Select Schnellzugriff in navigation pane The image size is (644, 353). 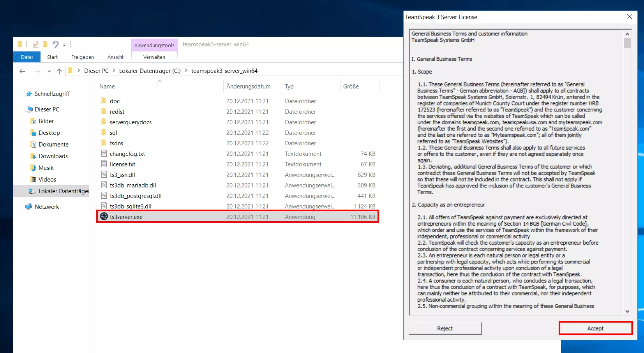point(52,94)
